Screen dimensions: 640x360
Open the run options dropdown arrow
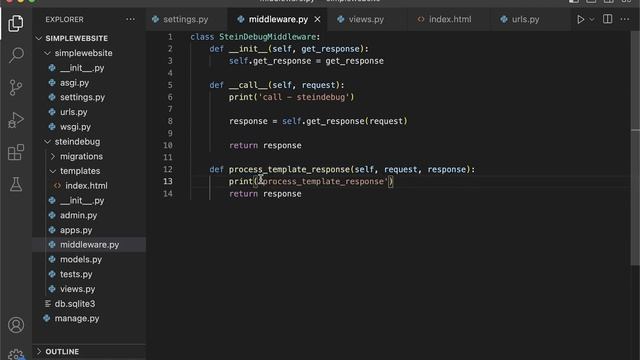[591, 19]
